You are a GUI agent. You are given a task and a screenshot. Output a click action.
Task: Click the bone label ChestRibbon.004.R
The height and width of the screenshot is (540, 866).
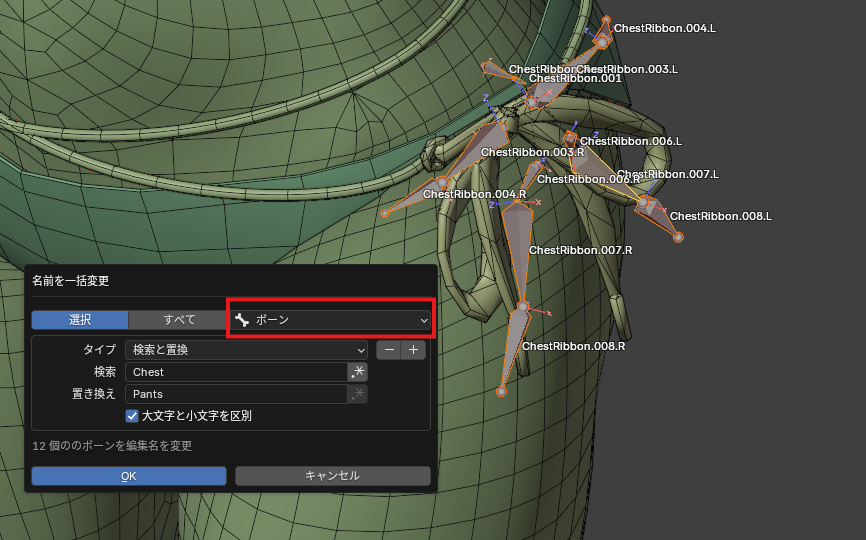[474, 194]
